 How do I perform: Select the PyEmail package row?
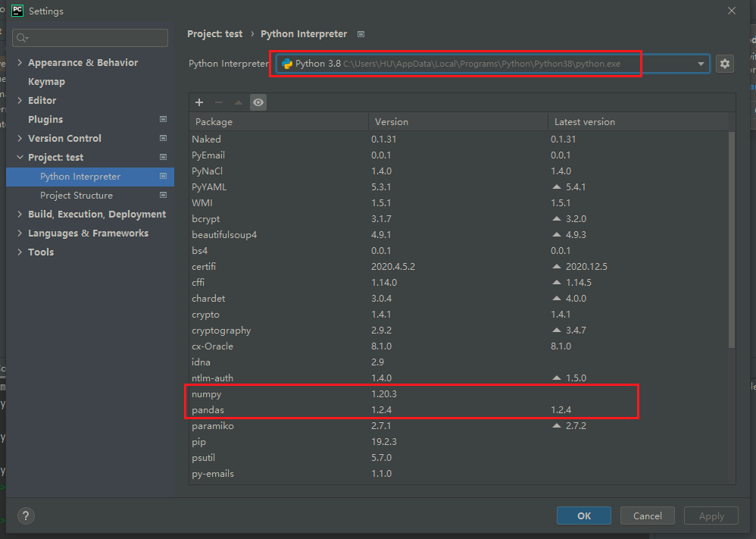tap(458, 155)
